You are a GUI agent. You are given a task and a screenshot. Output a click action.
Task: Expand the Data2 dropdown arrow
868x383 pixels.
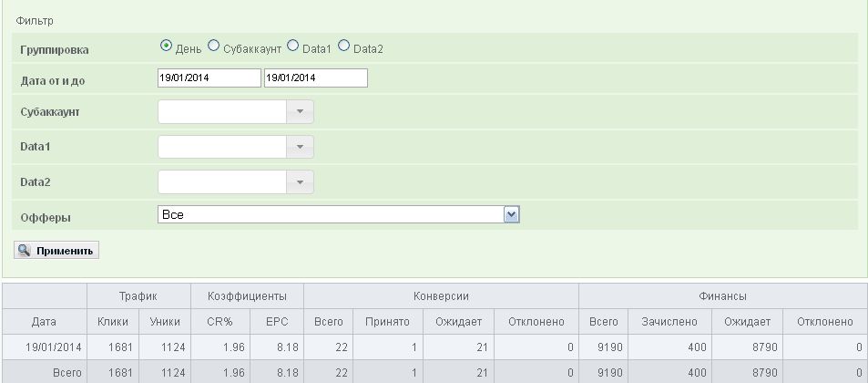(x=301, y=181)
